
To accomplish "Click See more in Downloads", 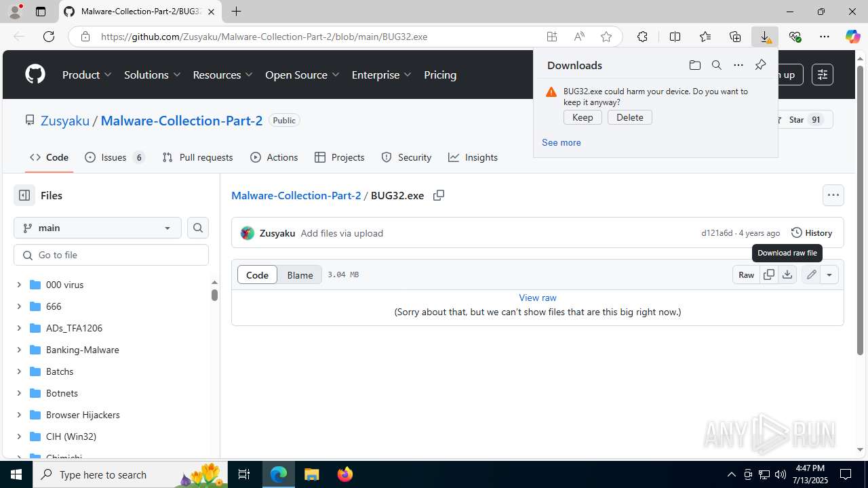I will 561,142.
